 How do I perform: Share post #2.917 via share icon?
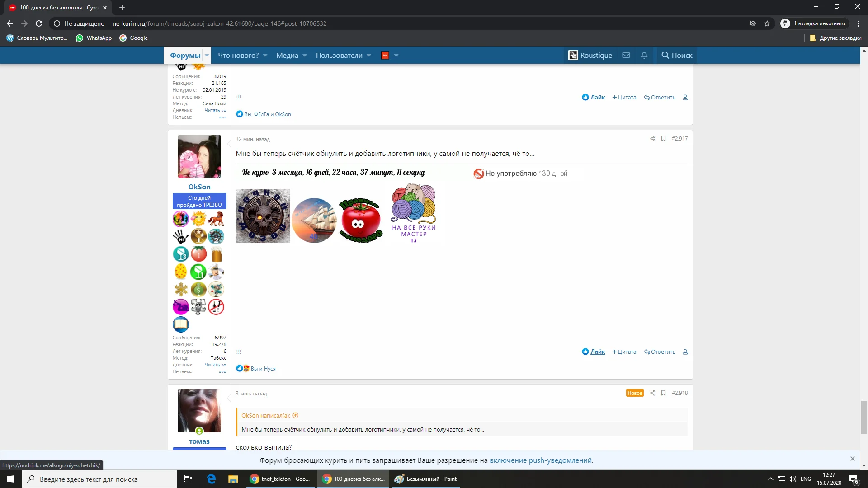(652, 139)
